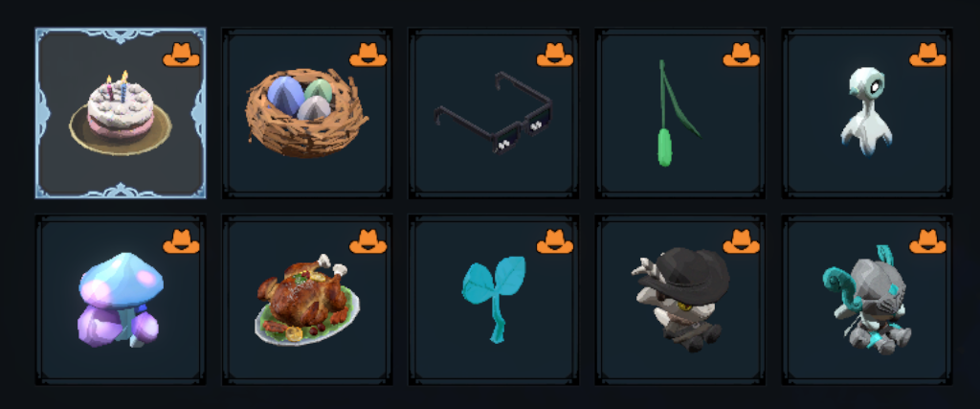Pick the green hanging sprout item
980x409 pixels.
click(x=680, y=113)
